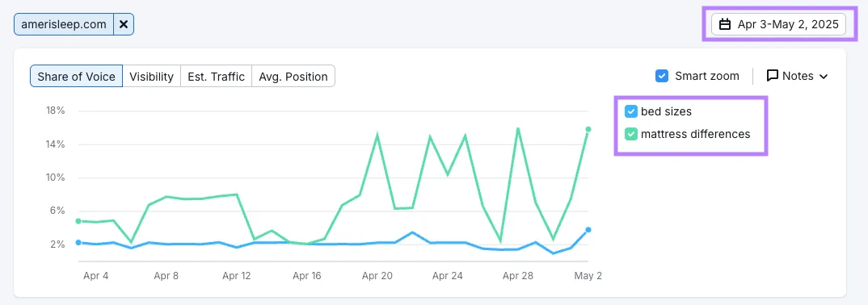Click the bed sizes legend label
868x305 pixels.
click(666, 111)
